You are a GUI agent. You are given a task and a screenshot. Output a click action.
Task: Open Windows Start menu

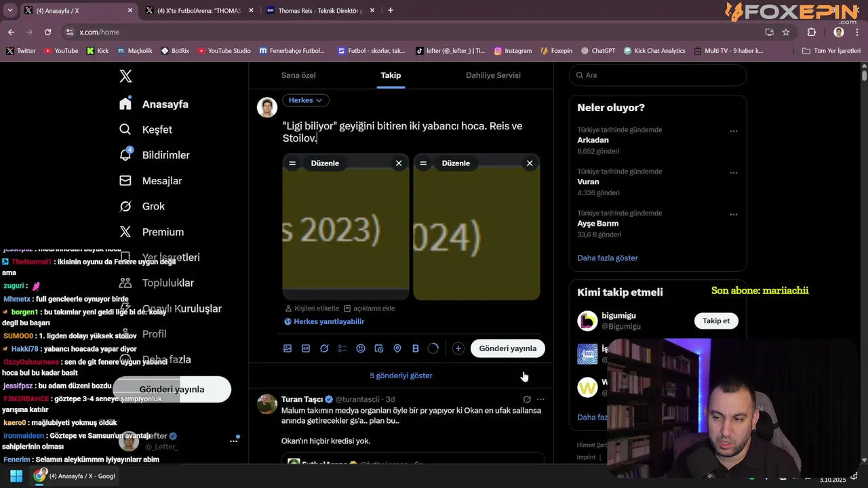coord(16,476)
